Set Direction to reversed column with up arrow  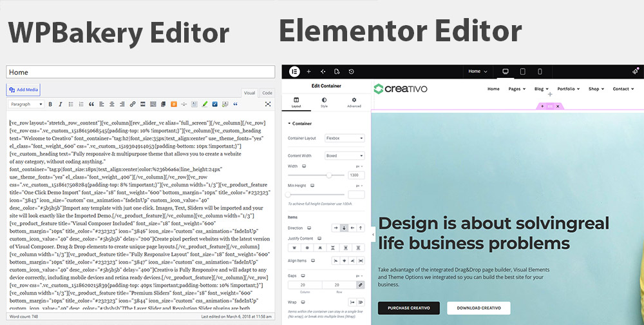(x=361, y=228)
